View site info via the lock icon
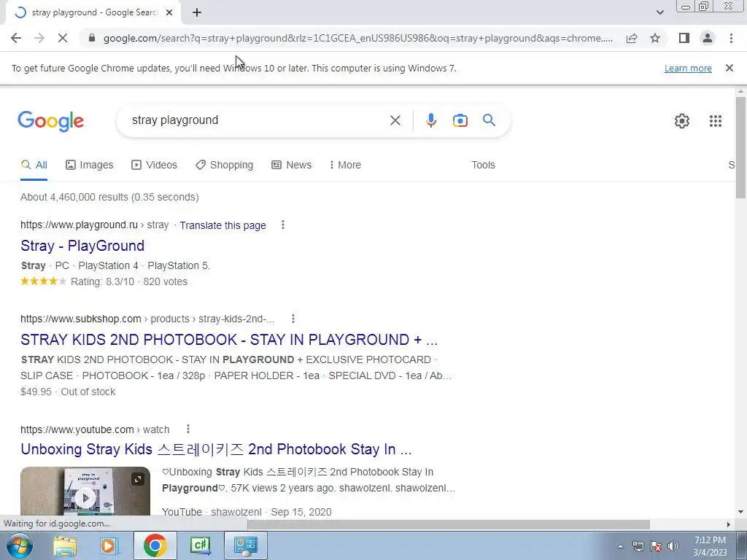 92,38
